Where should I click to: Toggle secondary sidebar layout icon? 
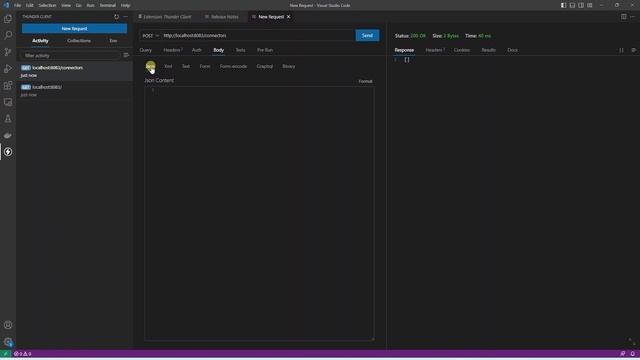pyautogui.click(x=581, y=5)
